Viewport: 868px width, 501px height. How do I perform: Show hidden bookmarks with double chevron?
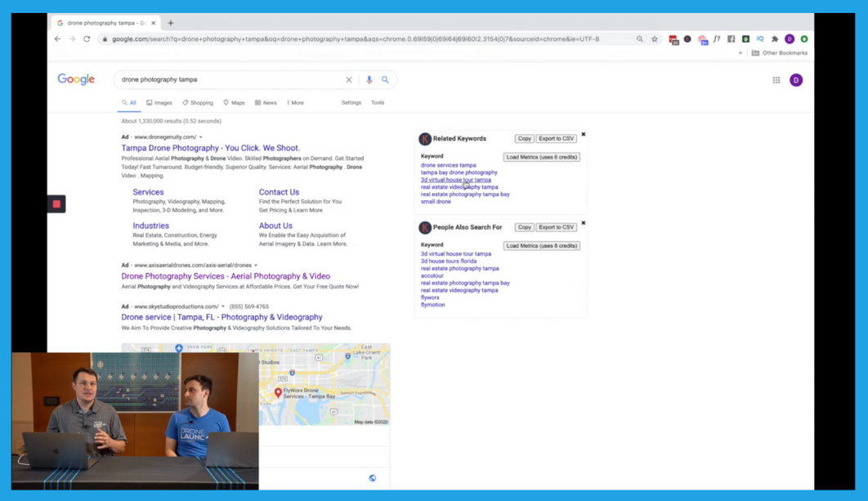click(740, 53)
